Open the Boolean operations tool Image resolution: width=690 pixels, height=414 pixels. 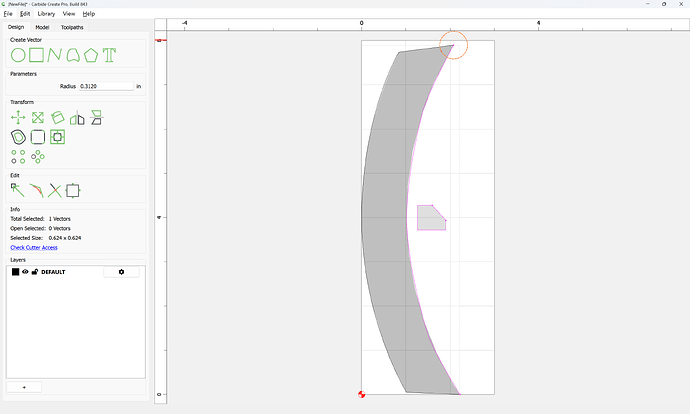[x=57, y=137]
